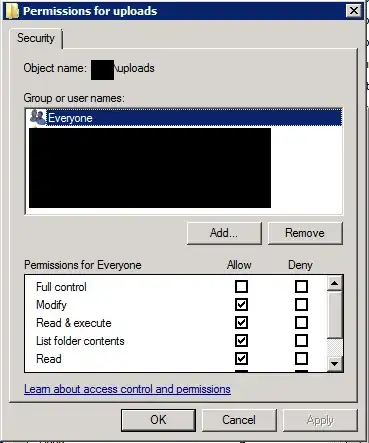Screen dimensions: 369x443
Task: Check Deny checkbox for Read
Action: [x=301, y=358]
